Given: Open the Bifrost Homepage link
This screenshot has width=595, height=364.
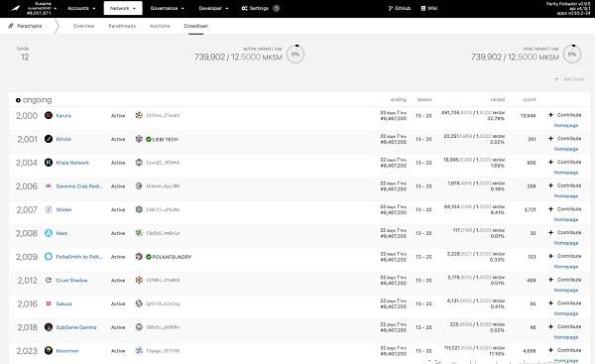Looking at the screenshot, I should tap(566, 149).
